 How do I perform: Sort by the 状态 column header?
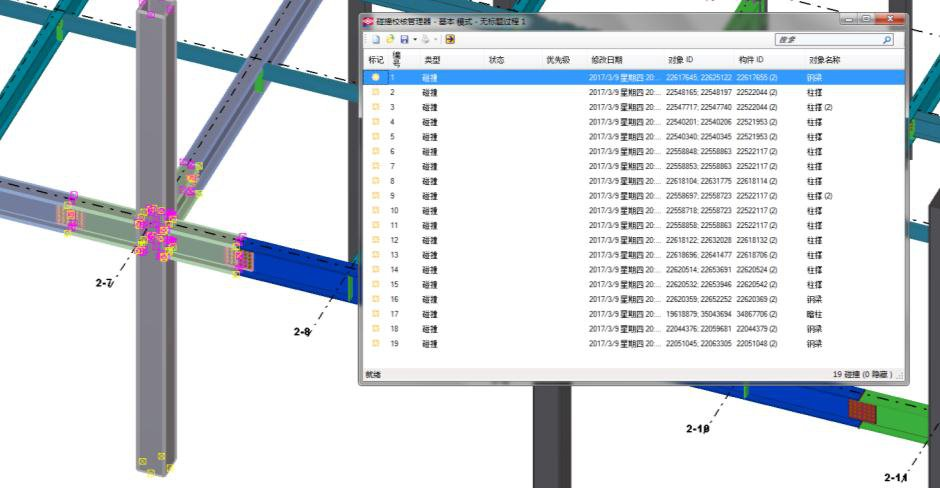pyautogui.click(x=496, y=60)
